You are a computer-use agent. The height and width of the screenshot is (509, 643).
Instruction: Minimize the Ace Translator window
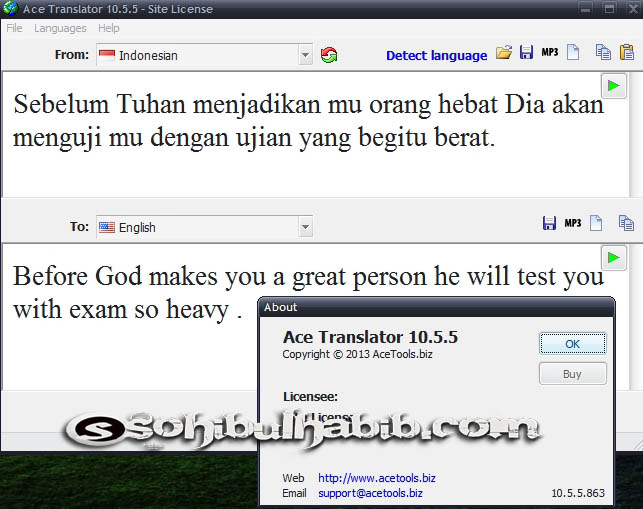[586, 8]
